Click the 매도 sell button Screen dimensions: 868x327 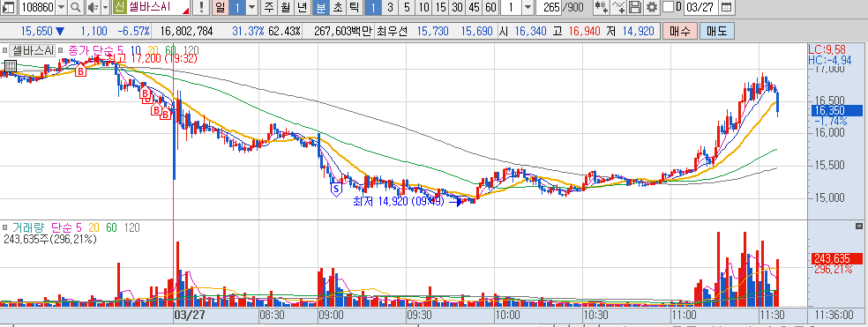coord(717,31)
